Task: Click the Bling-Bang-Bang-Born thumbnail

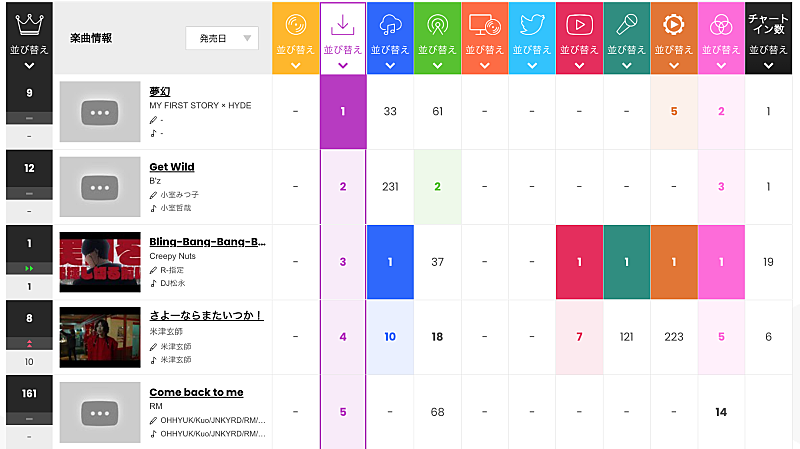Action: [x=100, y=262]
